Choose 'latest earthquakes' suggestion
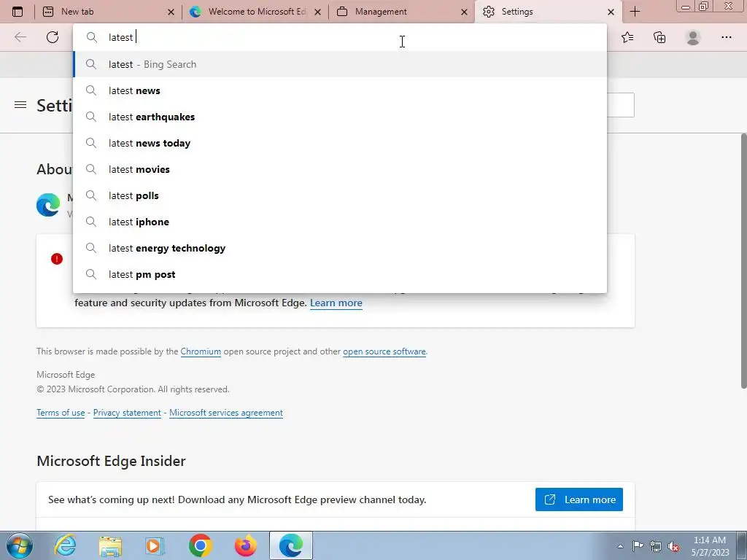 tap(340, 117)
